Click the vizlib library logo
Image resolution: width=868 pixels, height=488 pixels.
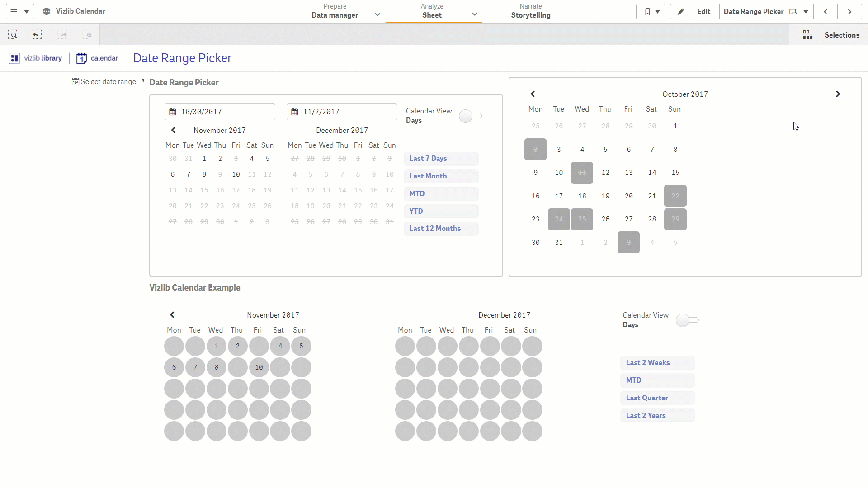pos(36,58)
